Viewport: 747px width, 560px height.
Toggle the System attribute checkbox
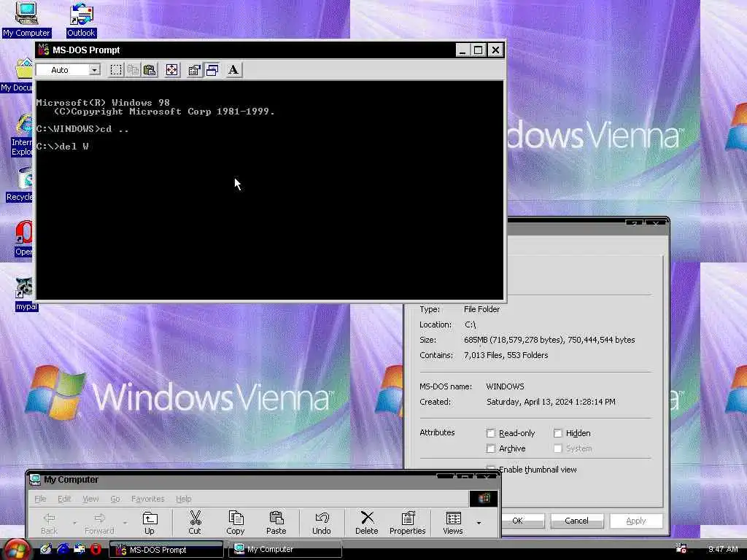[558, 448]
